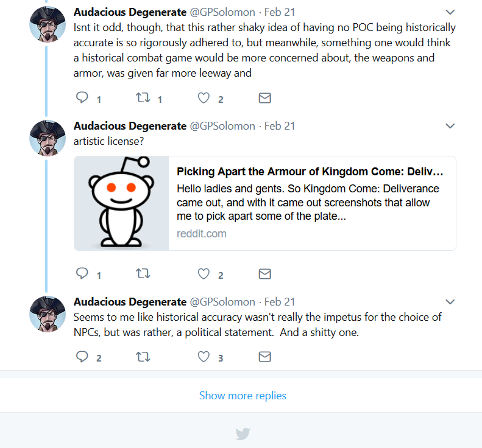Share the 'artistic license?' tweet by direct message
Screen dimensions: 482x448
(264, 273)
